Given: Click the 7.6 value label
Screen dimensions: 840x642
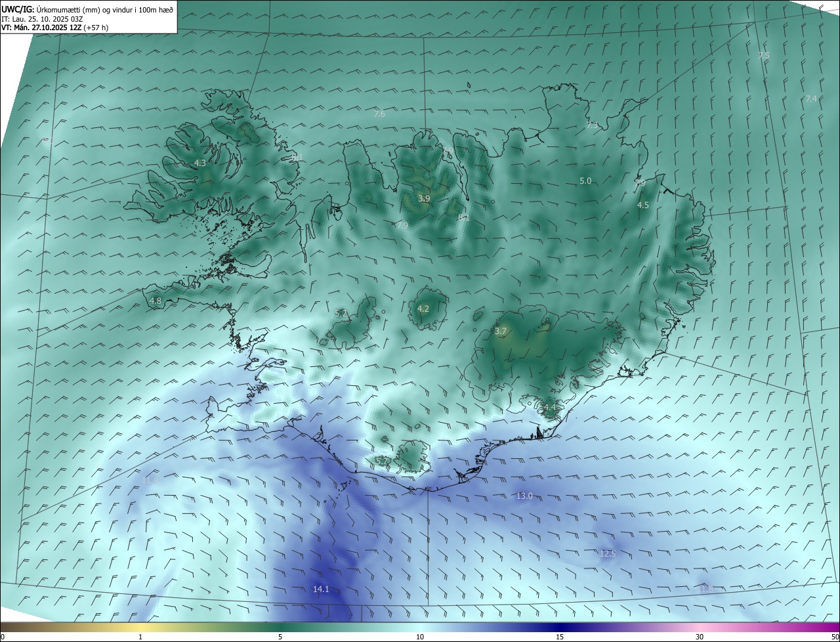Looking at the screenshot, I should pyautogui.click(x=379, y=114).
